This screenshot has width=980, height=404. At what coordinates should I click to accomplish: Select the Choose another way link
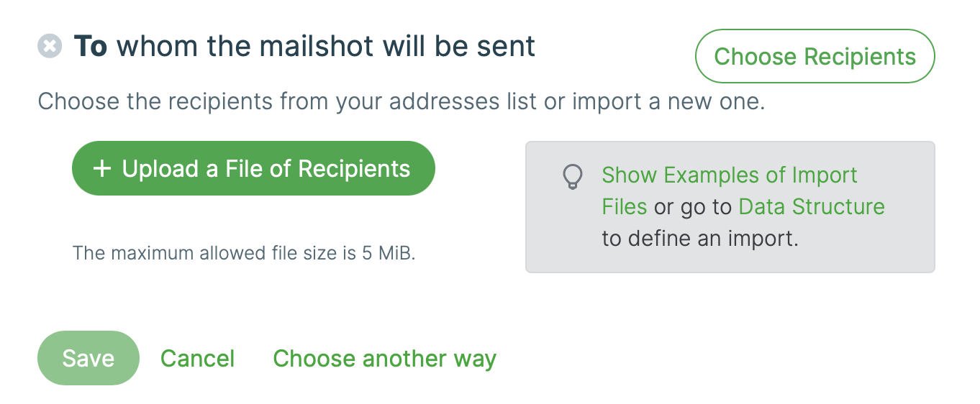(x=384, y=359)
